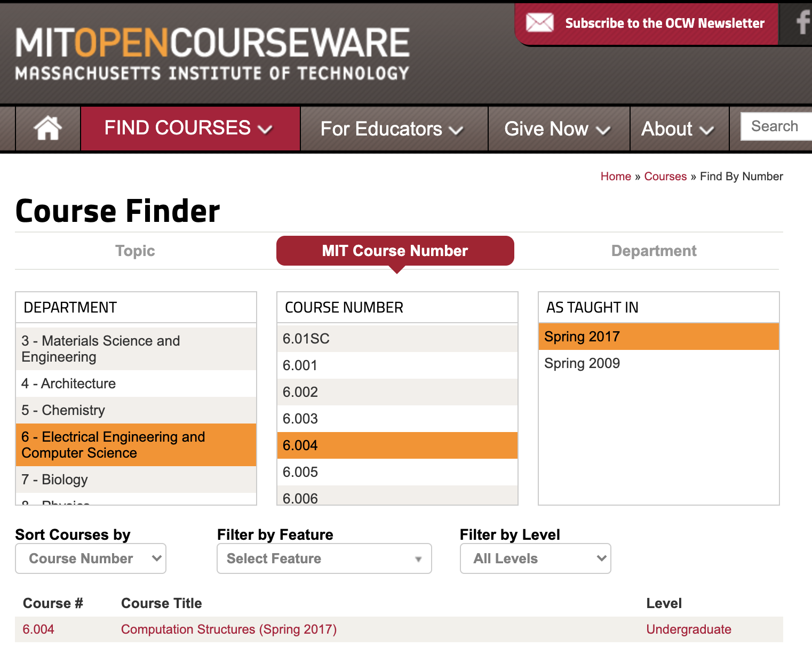Open the About menu
Image resolution: width=812 pixels, height=655 pixels.
(679, 129)
